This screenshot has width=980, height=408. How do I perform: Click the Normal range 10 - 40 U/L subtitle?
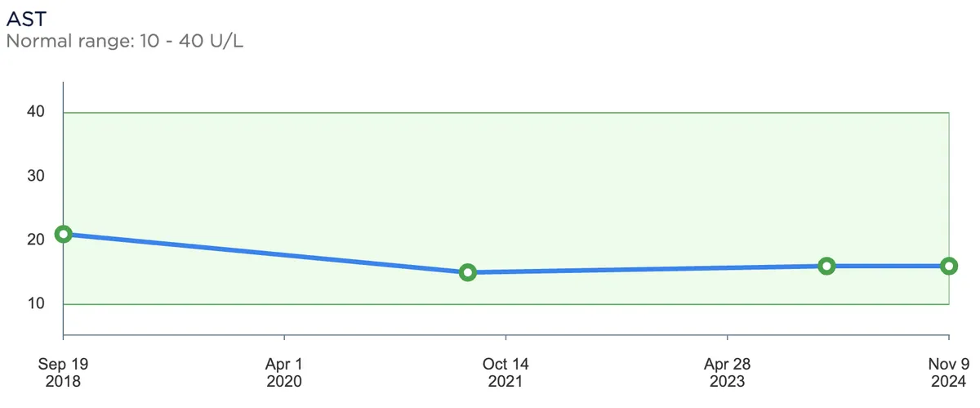[125, 41]
